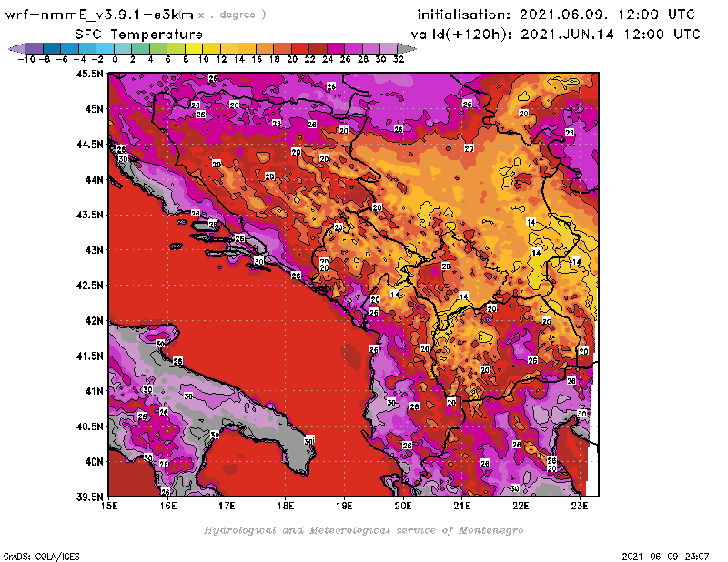The image size is (728, 562).
Task: Click the '21E' longitude label
Action: point(462,506)
